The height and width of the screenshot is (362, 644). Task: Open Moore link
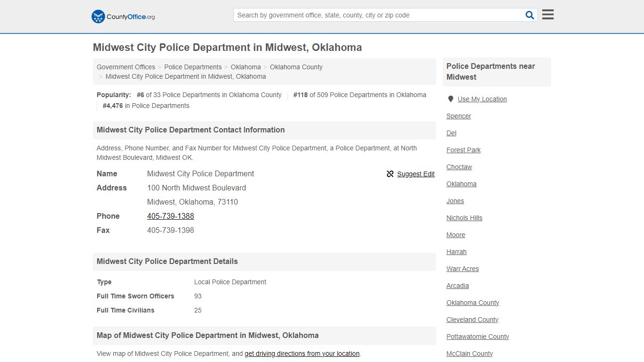[456, 235]
